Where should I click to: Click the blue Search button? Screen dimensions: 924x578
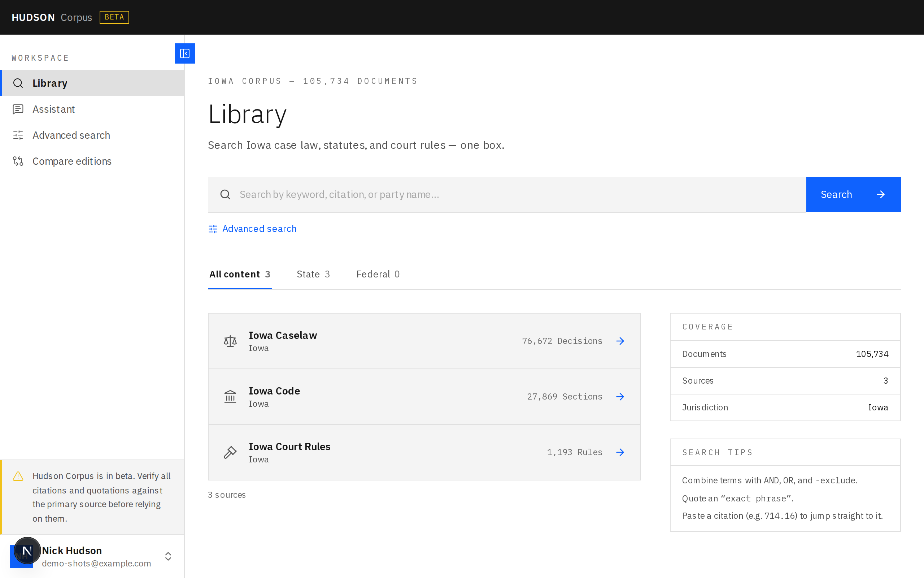click(x=853, y=194)
